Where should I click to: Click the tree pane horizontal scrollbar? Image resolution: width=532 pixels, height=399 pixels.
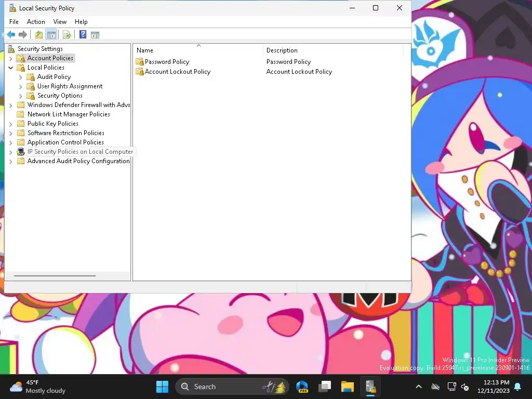tap(55, 276)
